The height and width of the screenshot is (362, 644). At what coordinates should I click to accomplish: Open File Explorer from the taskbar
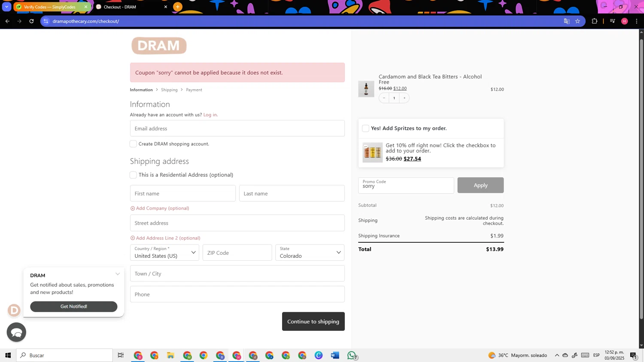coord(170,356)
